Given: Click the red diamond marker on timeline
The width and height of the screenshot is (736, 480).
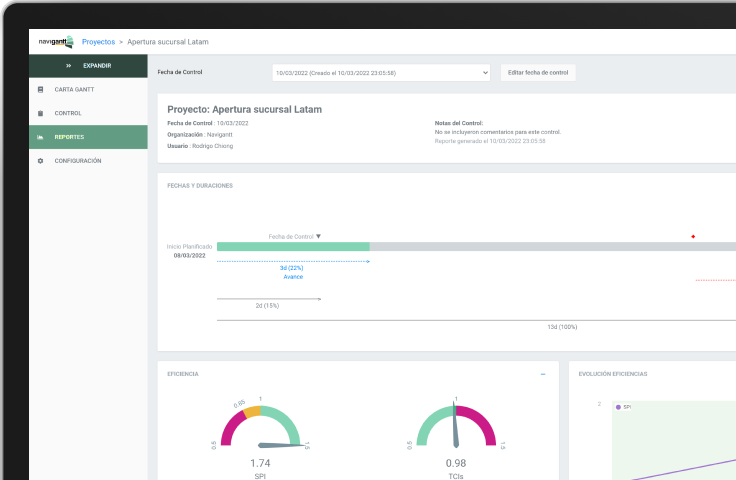Looking at the screenshot, I should point(693,237).
